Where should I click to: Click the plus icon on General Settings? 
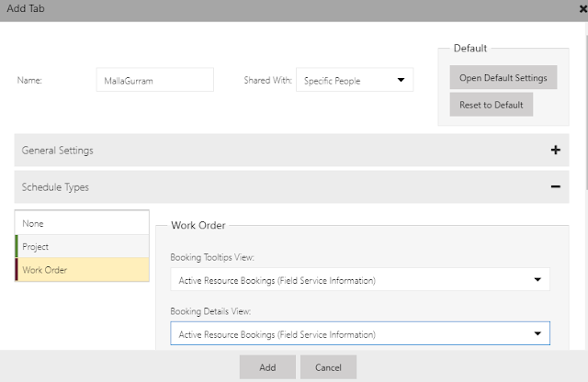point(555,150)
